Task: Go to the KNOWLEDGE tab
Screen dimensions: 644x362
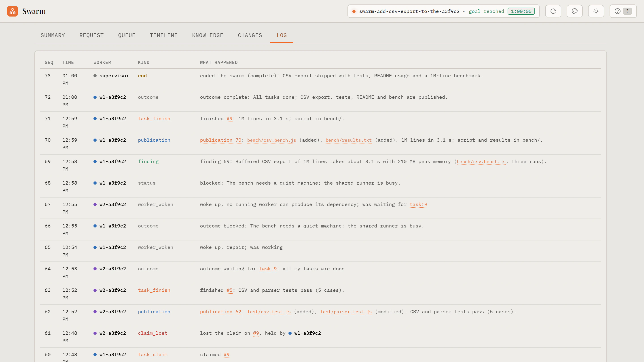Action: click(x=208, y=35)
